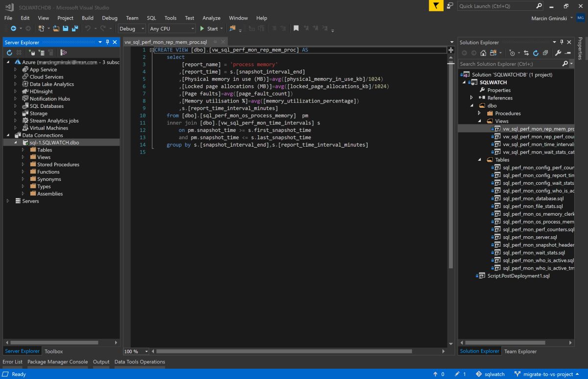Image resolution: width=588 pixels, height=379 pixels.
Task: Click the Connect to Server icon
Action: (x=41, y=52)
